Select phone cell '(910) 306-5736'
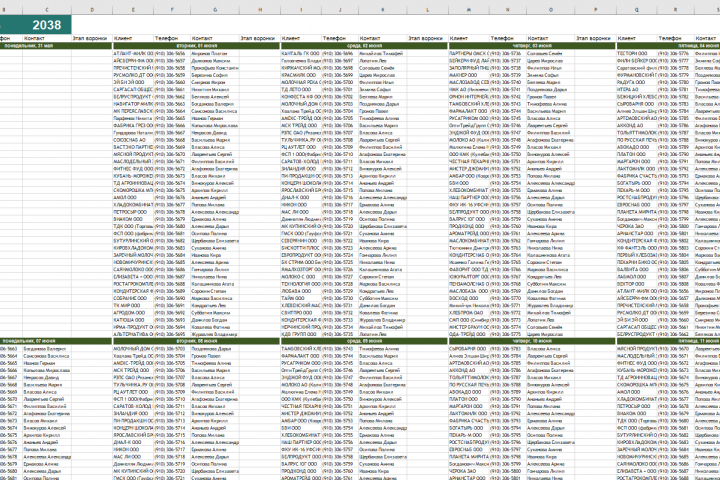This screenshot has width=720, height=480. [x=507, y=53]
